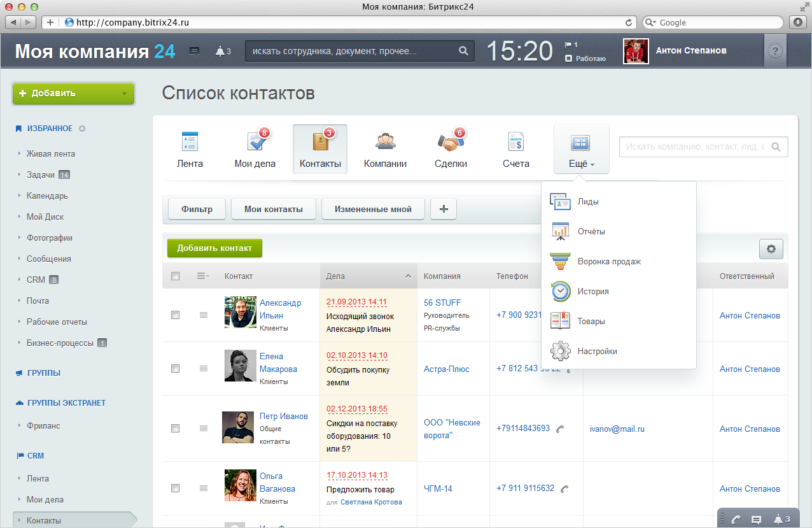Open Фриланс extranet group
Image resolution: width=812 pixels, height=528 pixels.
point(43,425)
